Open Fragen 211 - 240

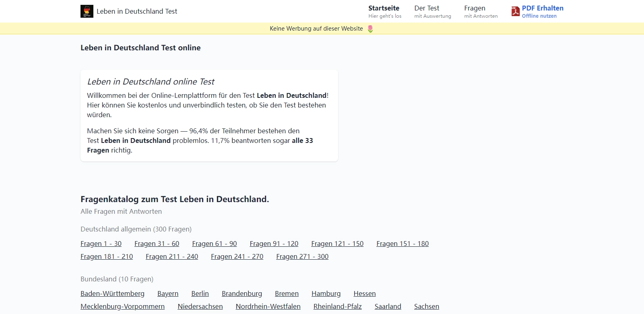[x=172, y=256]
